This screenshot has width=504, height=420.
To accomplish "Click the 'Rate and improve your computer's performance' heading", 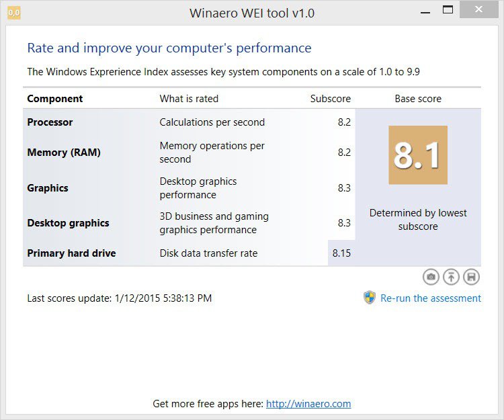I will pyautogui.click(x=169, y=48).
